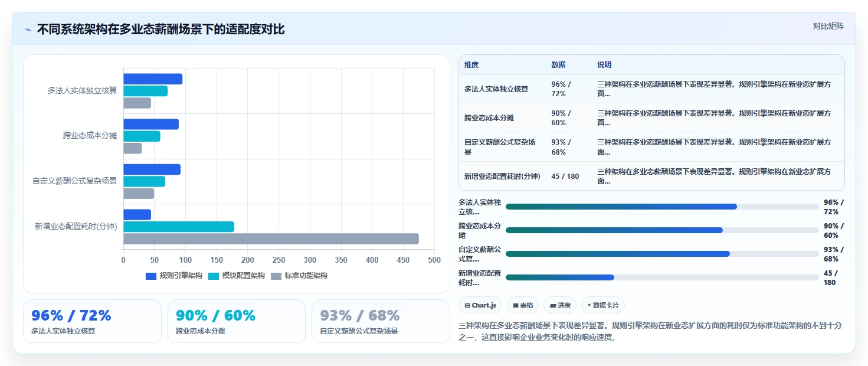Click the summary paragraph under the chips
Screen dimensions: 868x366
(650, 332)
